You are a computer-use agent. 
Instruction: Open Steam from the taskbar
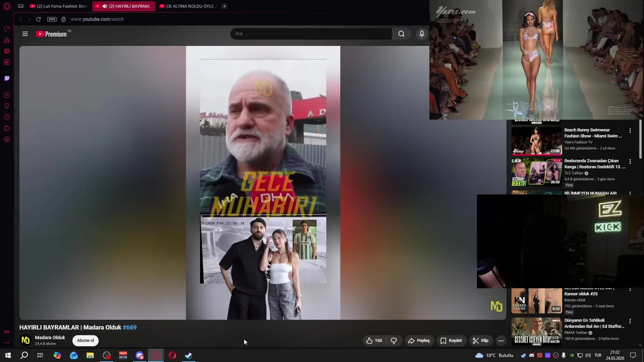[189, 355]
